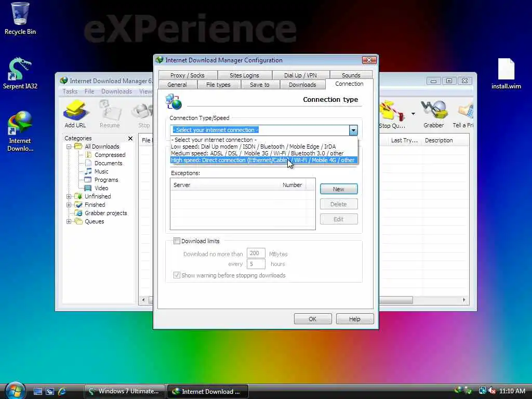532x399 pixels.
Task: Click the connection type combo box arrow
Action: pos(353,130)
